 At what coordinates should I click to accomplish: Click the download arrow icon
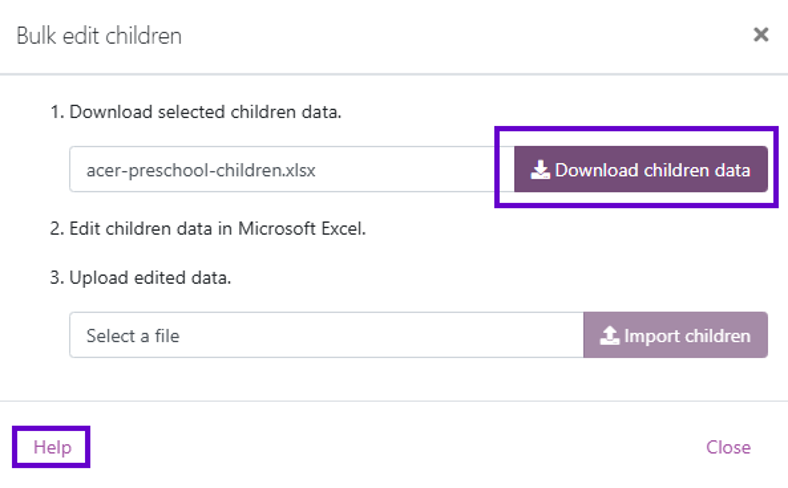coord(540,170)
